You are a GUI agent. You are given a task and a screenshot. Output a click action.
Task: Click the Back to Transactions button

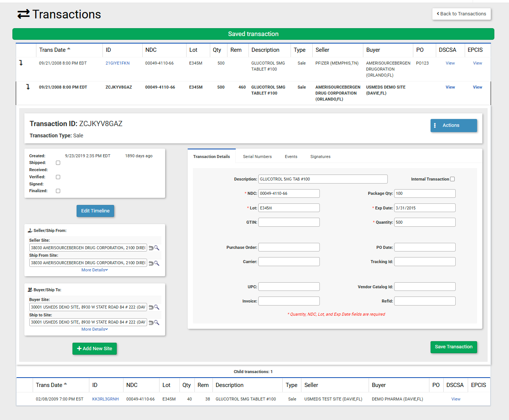point(461,14)
